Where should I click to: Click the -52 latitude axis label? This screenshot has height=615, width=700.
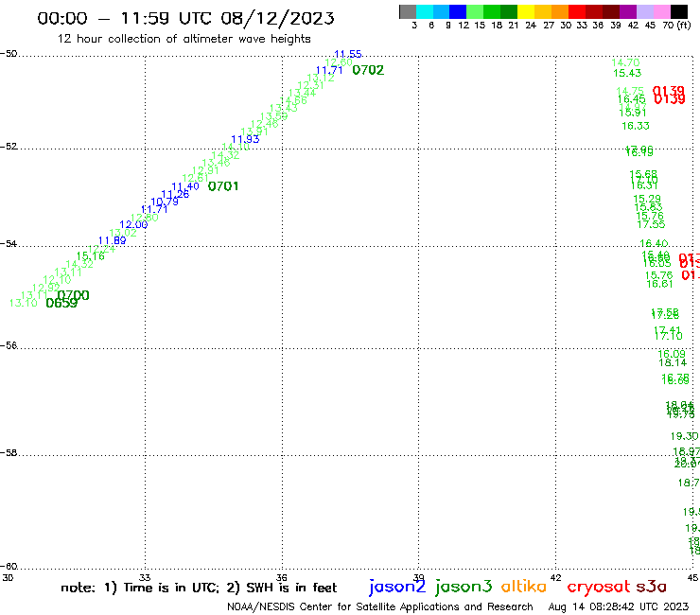[9, 147]
